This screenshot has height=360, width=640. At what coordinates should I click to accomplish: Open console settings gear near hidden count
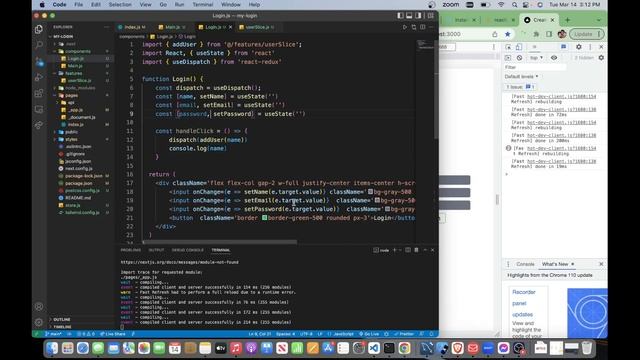[601, 58]
